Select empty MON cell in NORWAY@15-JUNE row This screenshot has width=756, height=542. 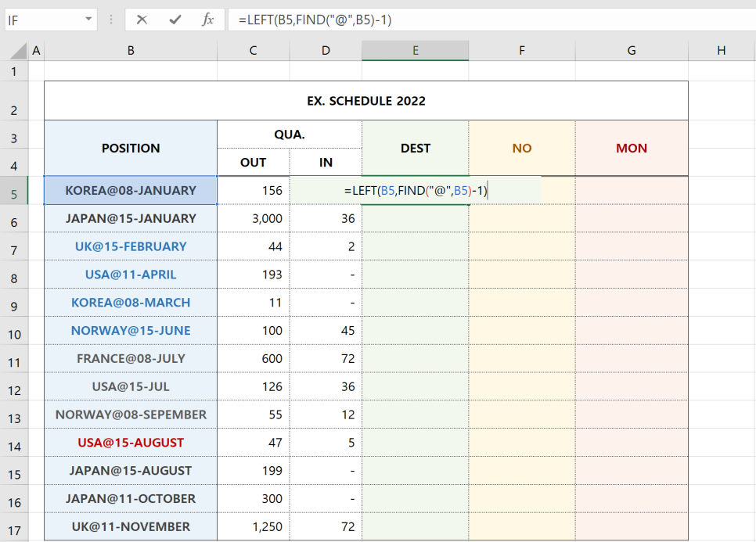pyautogui.click(x=632, y=330)
